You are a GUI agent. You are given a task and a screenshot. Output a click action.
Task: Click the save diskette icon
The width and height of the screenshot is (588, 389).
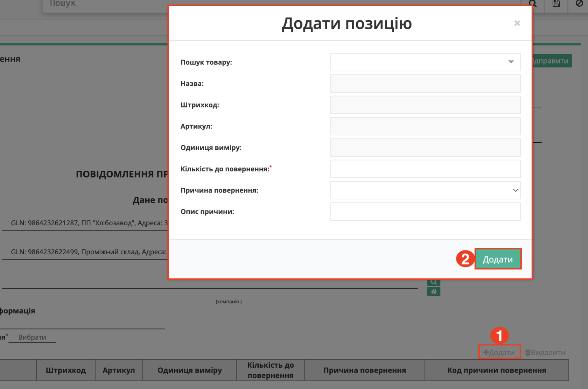(x=556, y=3)
